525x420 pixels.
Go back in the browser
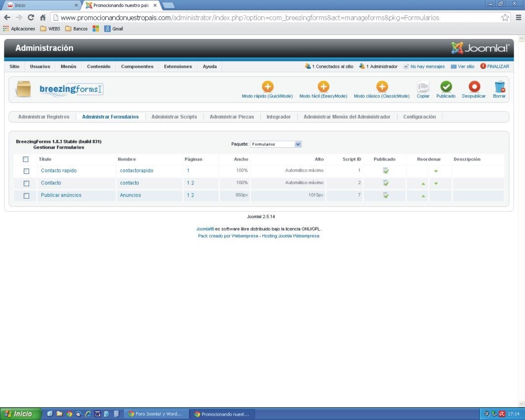click(7, 17)
